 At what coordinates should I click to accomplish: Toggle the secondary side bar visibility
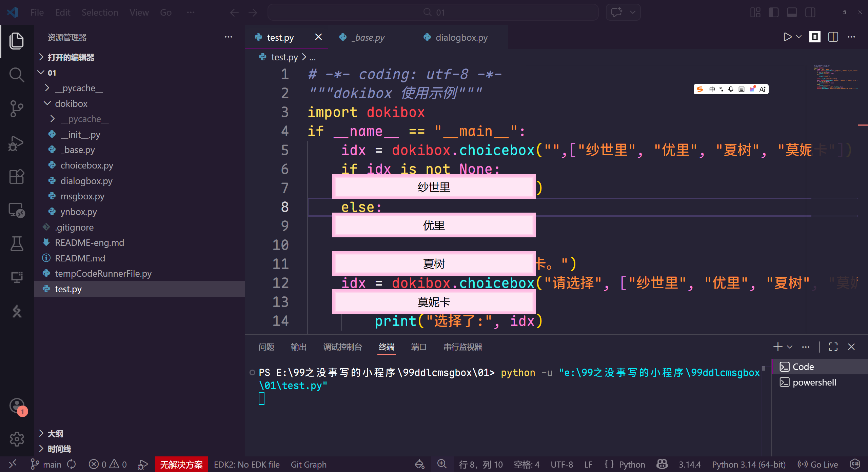tap(810, 13)
